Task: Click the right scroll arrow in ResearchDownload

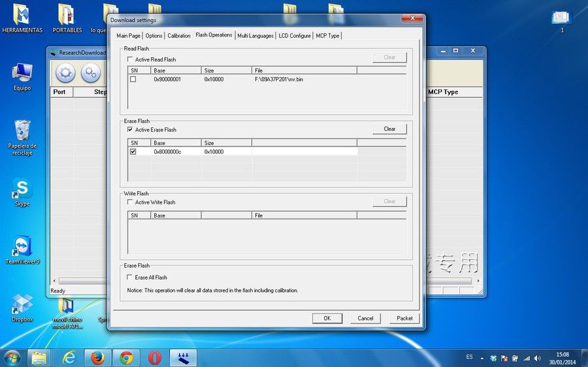Action: (x=478, y=281)
